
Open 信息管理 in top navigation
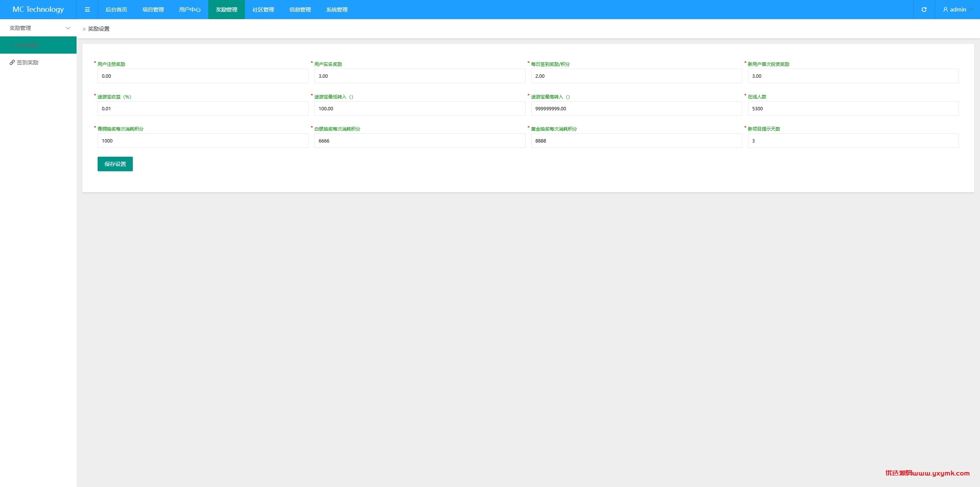click(300, 10)
